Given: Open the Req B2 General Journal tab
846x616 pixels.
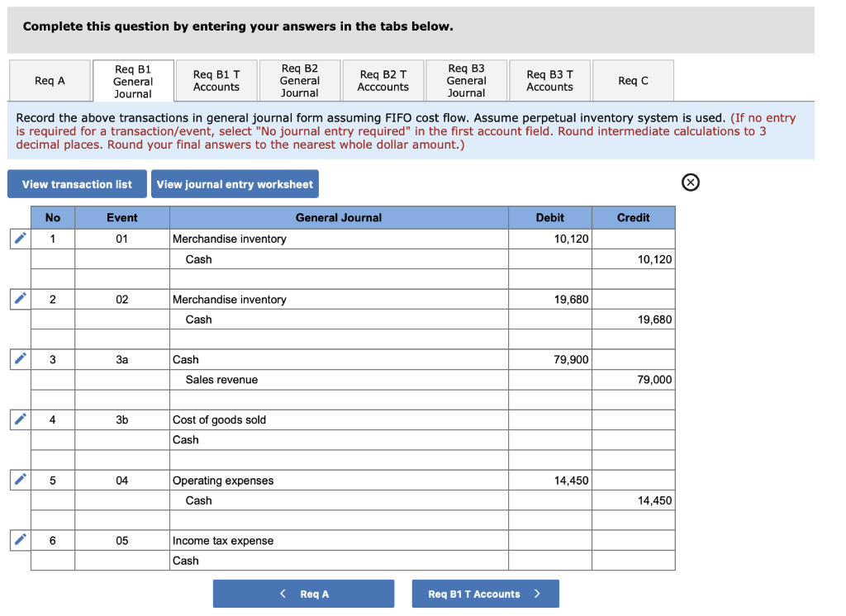Looking at the screenshot, I should (x=300, y=80).
